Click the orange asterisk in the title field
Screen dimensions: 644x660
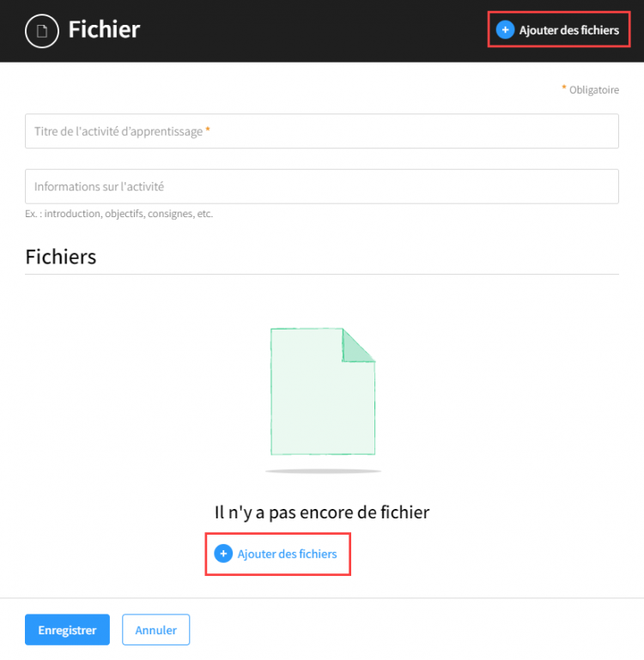click(208, 130)
